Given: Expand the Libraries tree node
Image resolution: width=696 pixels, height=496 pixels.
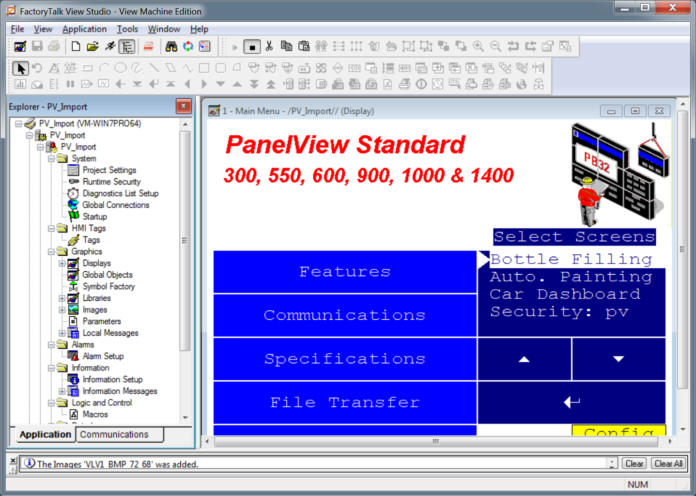Looking at the screenshot, I should click(x=62, y=298).
